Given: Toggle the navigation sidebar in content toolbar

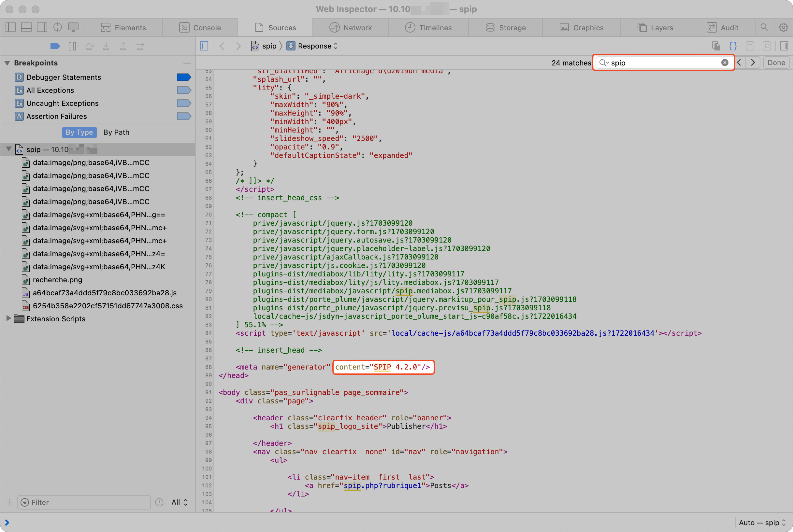Looking at the screenshot, I should point(204,46).
